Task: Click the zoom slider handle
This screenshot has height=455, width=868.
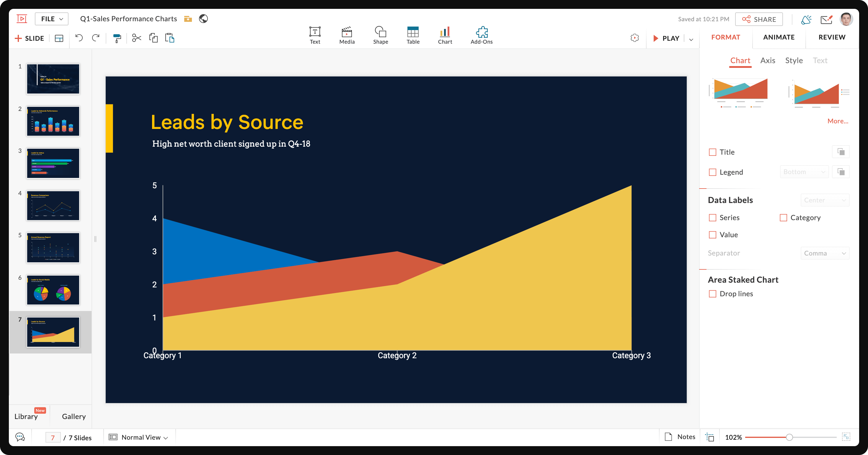Action: (789, 437)
